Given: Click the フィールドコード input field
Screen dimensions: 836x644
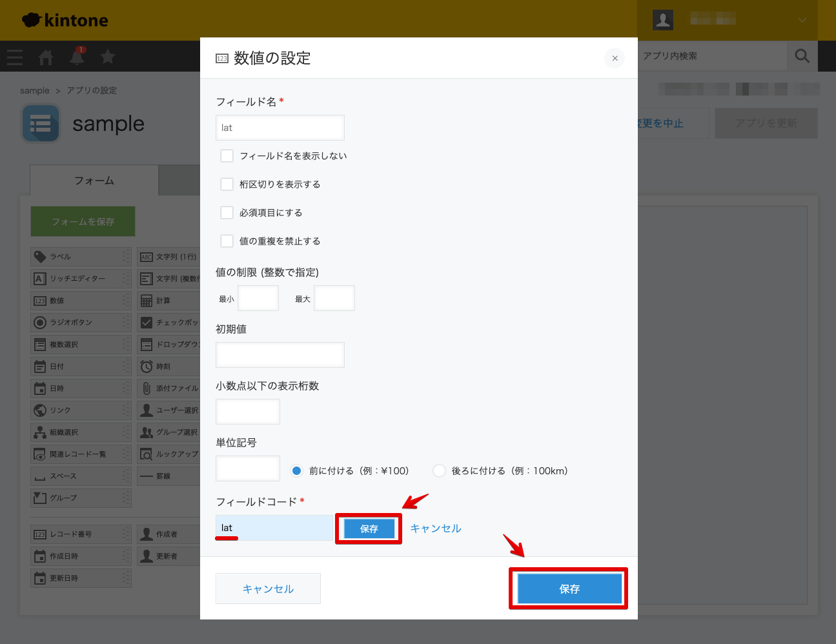Looking at the screenshot, I should [274, 528].
